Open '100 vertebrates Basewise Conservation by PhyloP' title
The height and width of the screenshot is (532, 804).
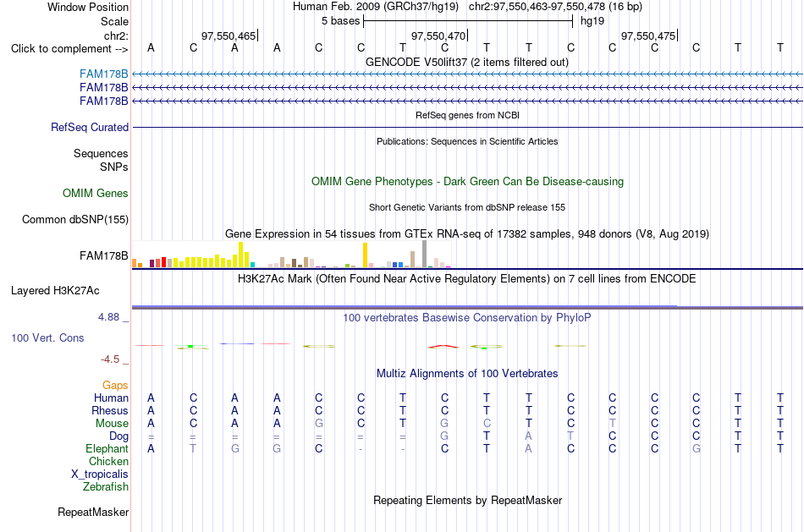(x=467, y=318)
